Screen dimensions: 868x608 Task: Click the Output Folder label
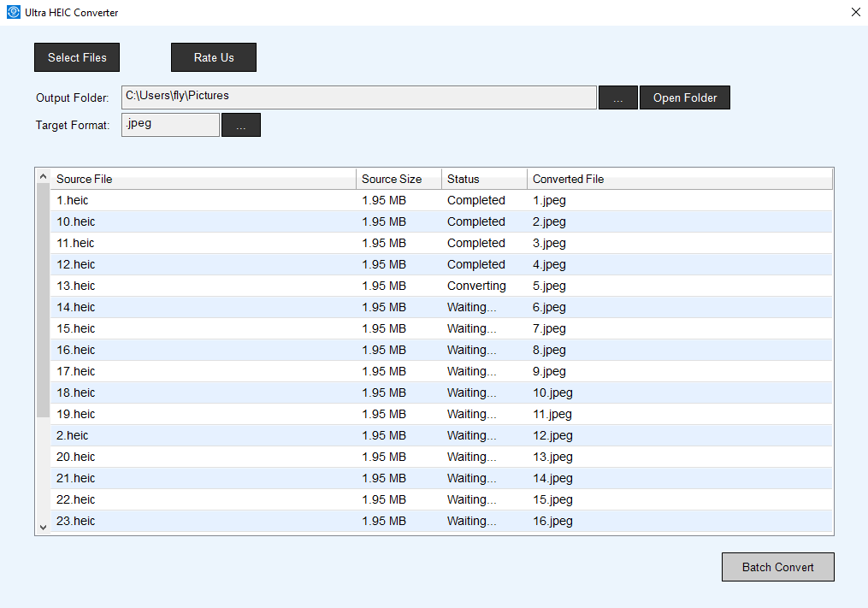72,98
